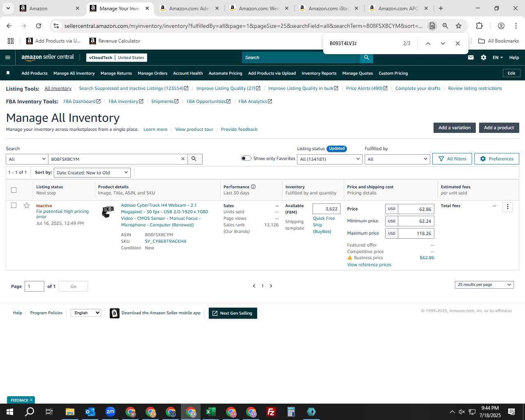The height and width of the screenshot is (420, 525).
Task: Open Chrome three-dot menu
Action: (516, 26)
